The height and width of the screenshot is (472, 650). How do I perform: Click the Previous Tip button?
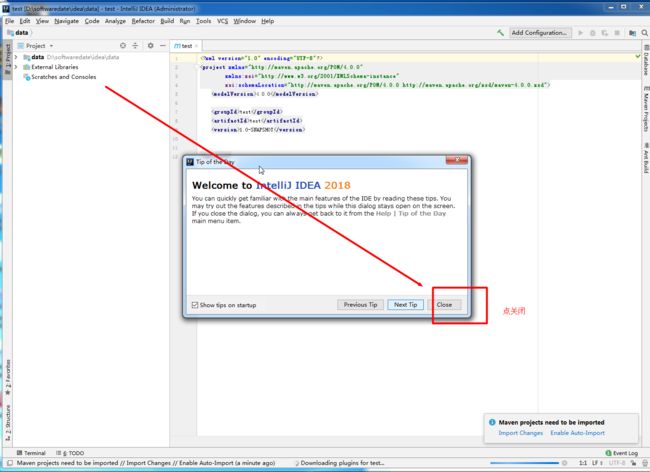[x=360, y=305]
